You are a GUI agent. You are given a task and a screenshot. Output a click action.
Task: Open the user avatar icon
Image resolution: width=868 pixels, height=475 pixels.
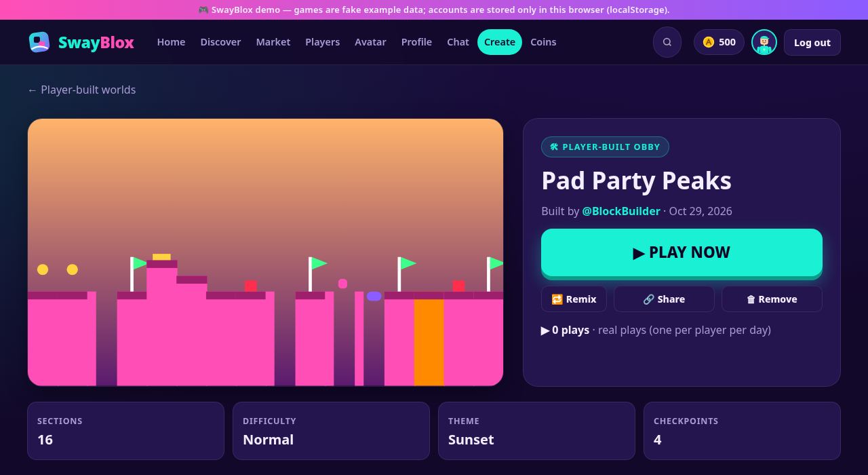[x=764, y=42]
